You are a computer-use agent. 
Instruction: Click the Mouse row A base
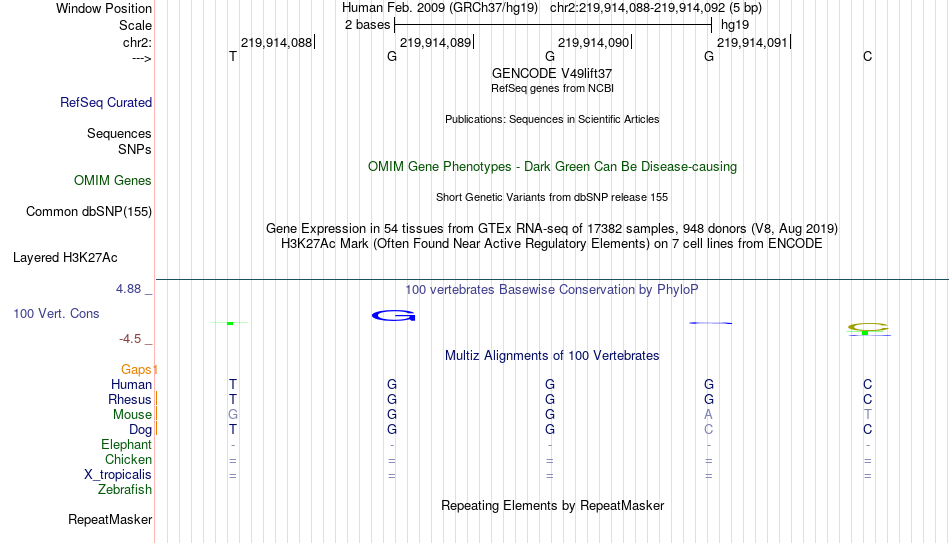[708, 415]
